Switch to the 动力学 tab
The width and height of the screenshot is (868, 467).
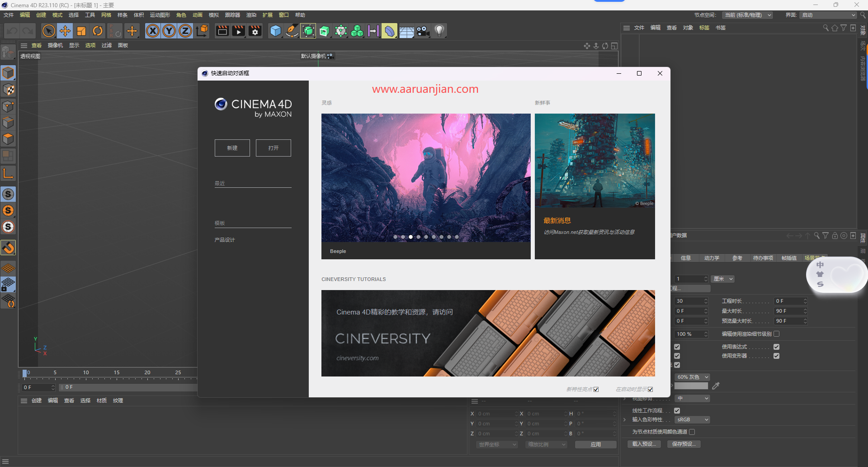tap(712, 258)
